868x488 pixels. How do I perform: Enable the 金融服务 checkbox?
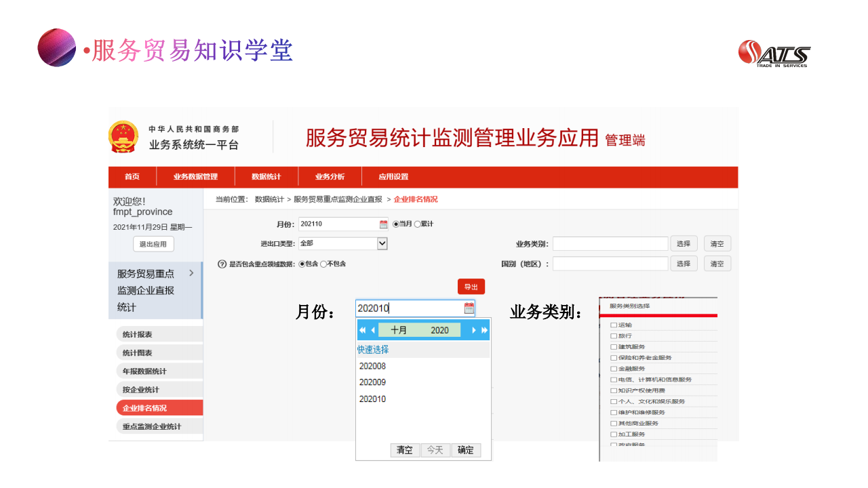tap(614, 369)
